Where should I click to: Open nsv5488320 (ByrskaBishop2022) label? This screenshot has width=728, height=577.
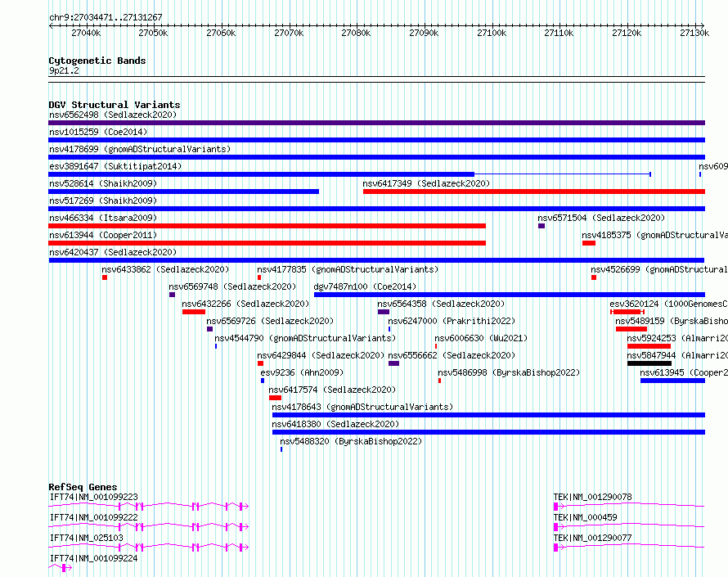coord(351,441)
